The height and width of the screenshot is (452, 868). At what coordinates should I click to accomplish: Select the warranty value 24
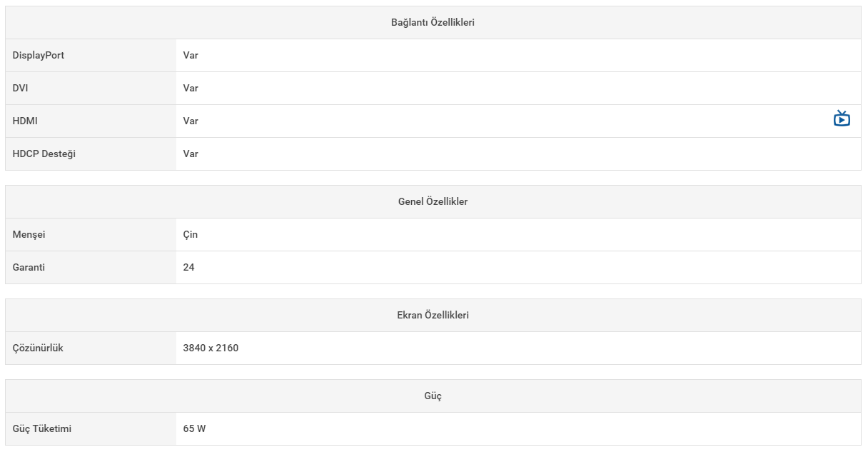pyautogui.click(x=188, y=267)
